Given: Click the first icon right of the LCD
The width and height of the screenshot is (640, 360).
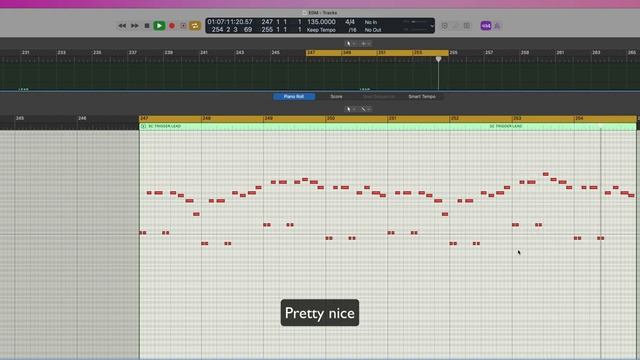Looking at the screenshot, I should pyautogui.click(x=445, y=26).
